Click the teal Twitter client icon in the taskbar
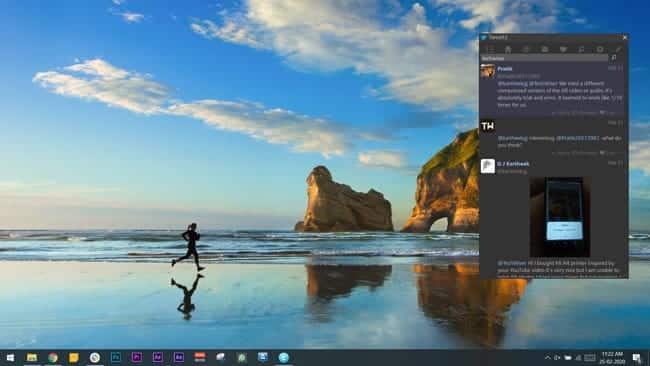The height and width of the screenshot is (366, 650). 284,357
